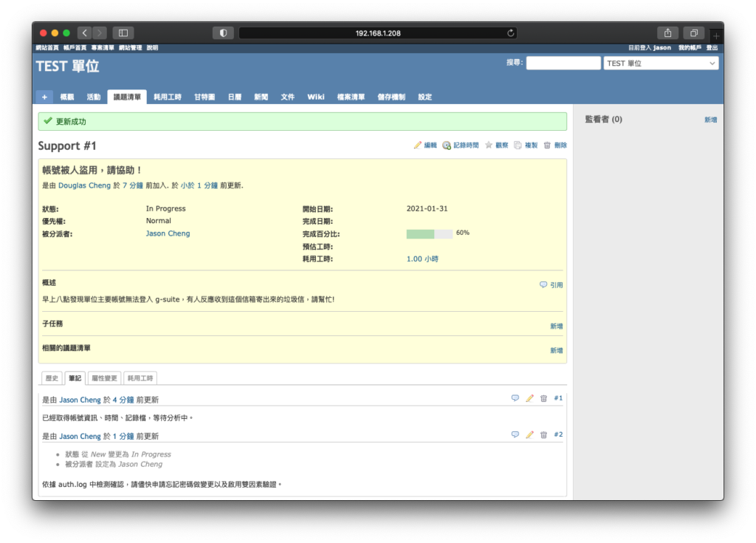Click 新增 to add a related issue
Screen dimensions: 756x543
point(557,350)
